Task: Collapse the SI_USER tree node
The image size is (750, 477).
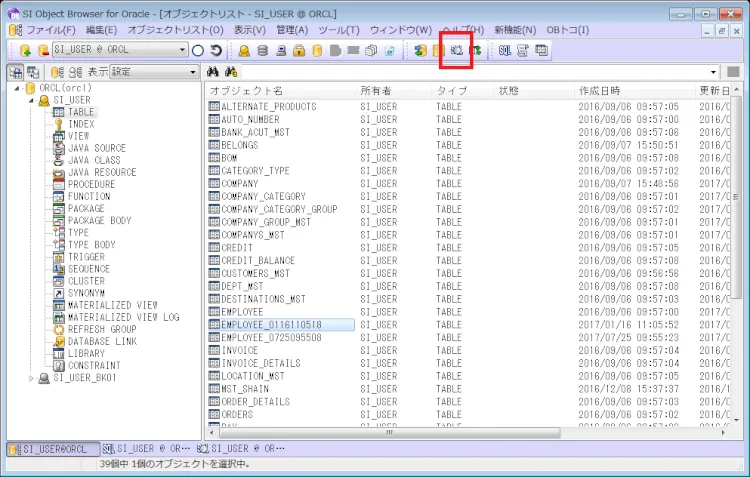Action: [x=31, y=100]
